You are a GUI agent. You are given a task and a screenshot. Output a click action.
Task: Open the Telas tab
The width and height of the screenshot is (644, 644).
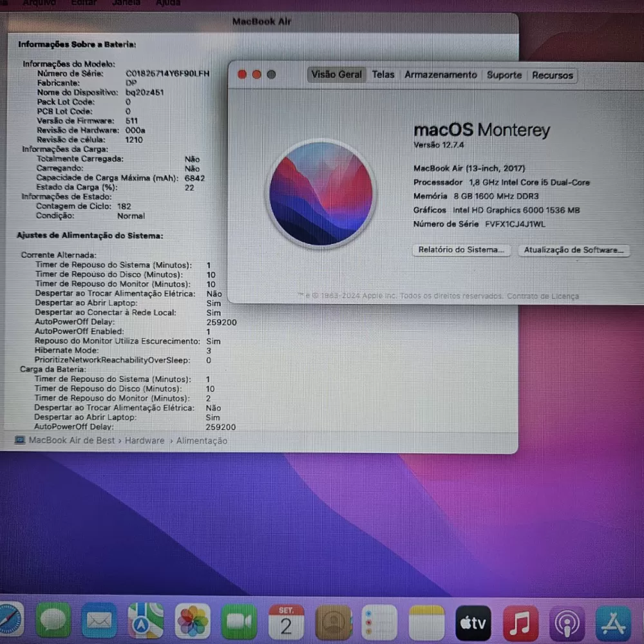(x=383, y=74)
